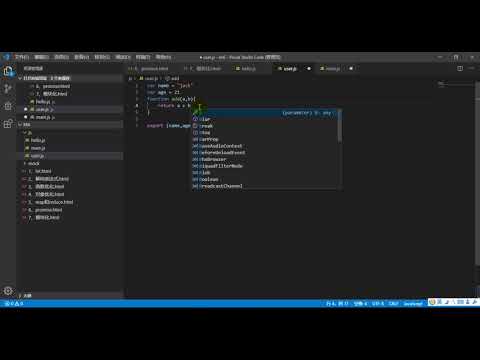Open the 转到 (Go) menu
The image size is (480, 360).
[x=102, y=57]
